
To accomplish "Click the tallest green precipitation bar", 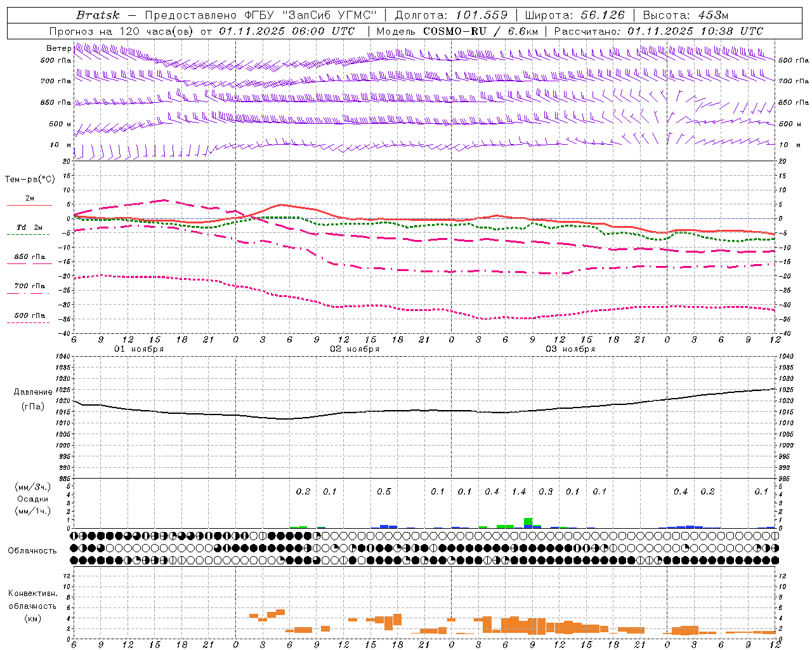I will [528, 522].
